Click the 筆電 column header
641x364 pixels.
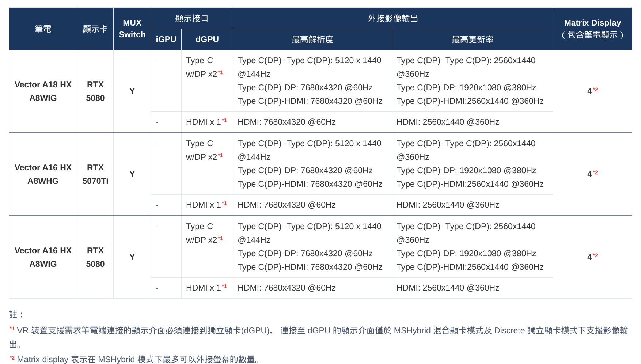[43, 29]
